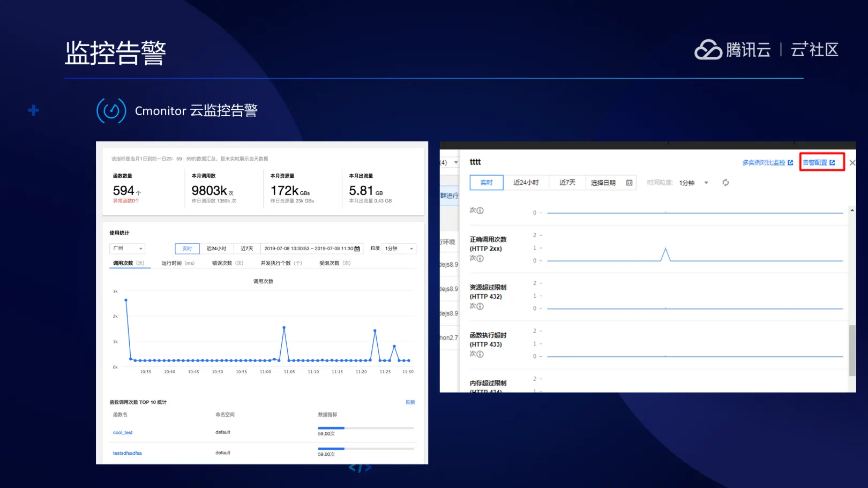Click the date range field 2019-07-08 10:30:53
The image size is (868, 488).
[x=312, y=249]
